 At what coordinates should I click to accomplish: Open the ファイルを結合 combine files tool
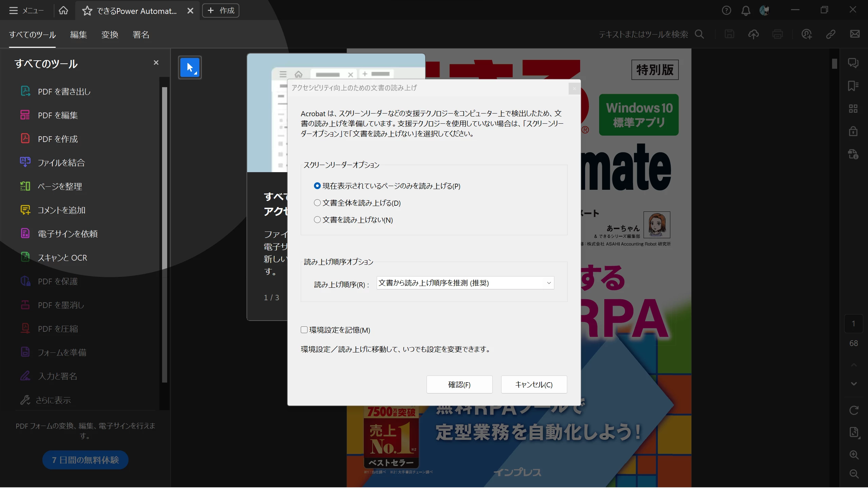(x=61, y=163)
